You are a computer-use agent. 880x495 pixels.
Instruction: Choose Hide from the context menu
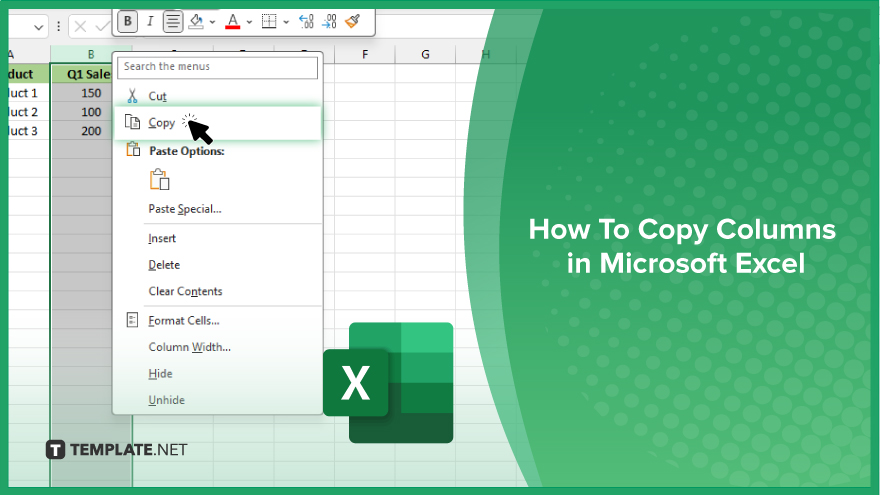(218, 373)
